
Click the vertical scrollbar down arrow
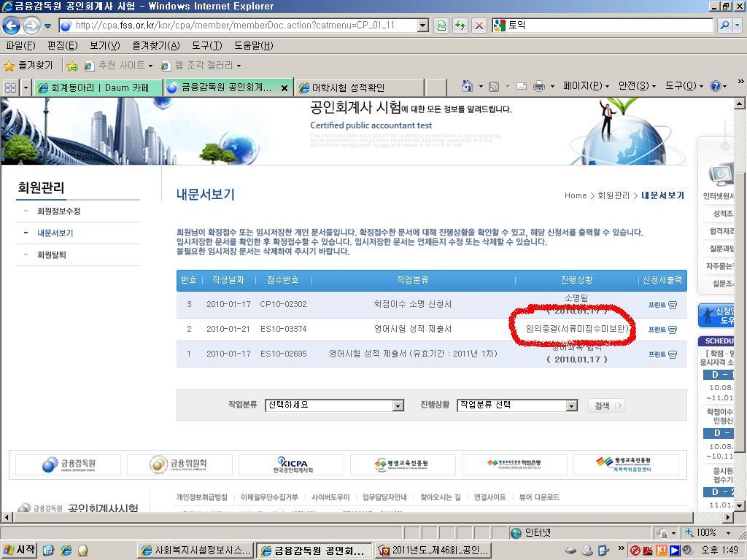click(x=740, y=506)
